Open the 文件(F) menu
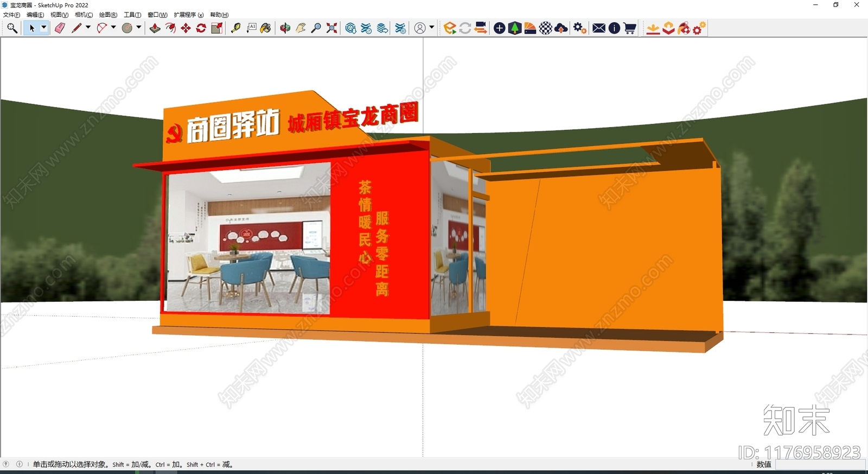 point(12,15)
